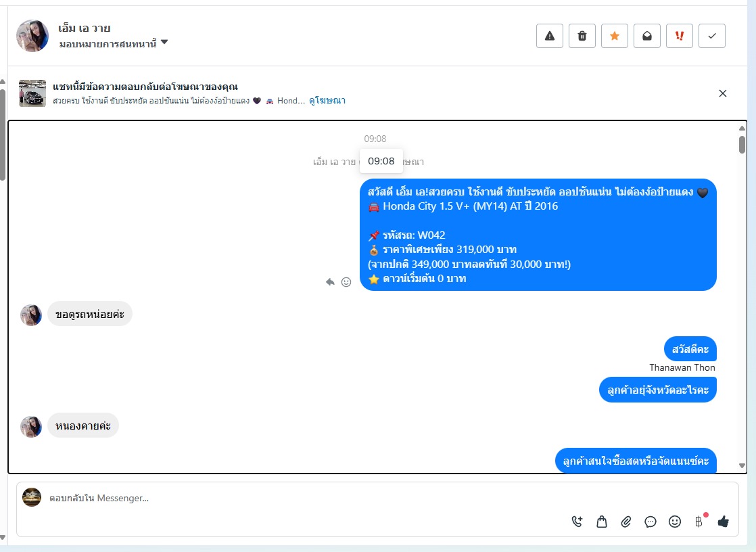756x552 pixels.
Task: Toggle the red priority exclamation flag
Action: coord(680,36)
